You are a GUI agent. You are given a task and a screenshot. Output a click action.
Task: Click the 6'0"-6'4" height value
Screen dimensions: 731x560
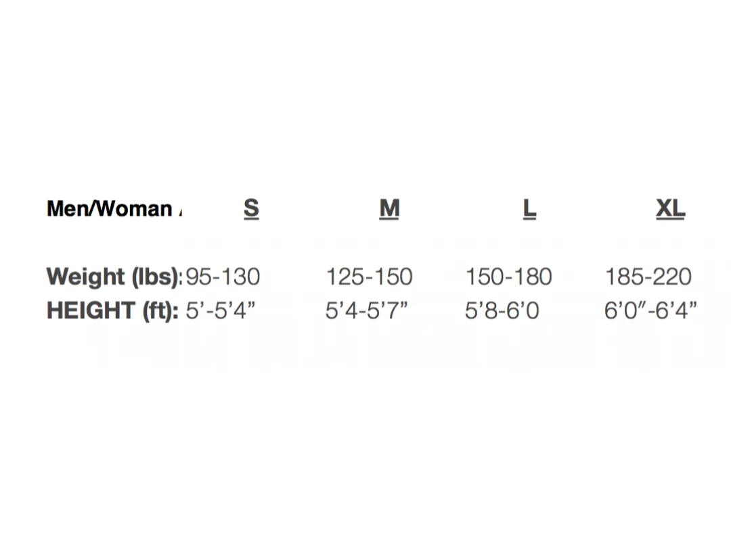[x=650, y=310]
